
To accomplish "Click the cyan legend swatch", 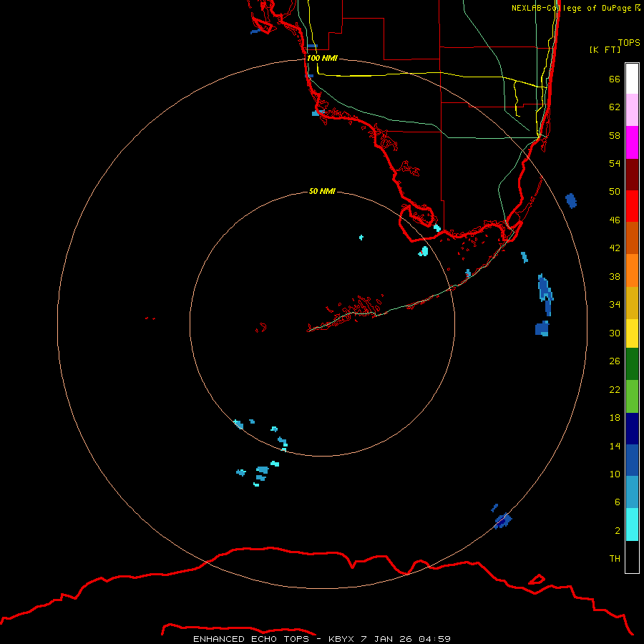I will click(x=632, y=525).
